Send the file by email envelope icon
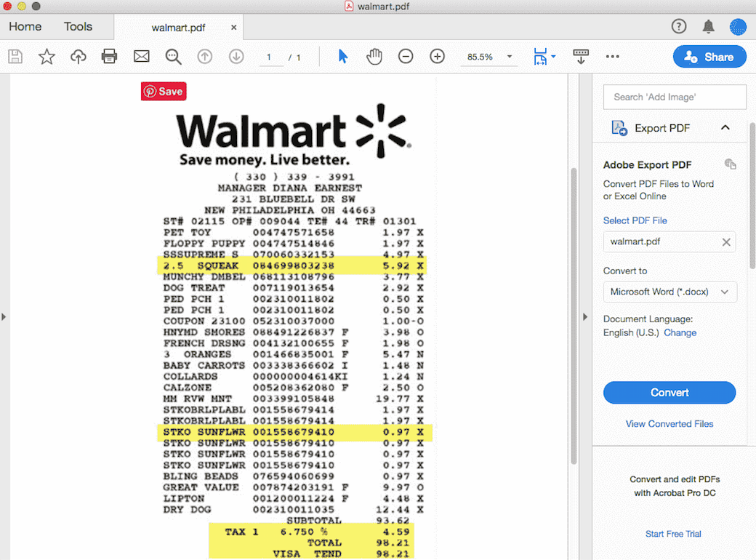The width and height of the screenshot is (756, 560). click(x=141, y=57)
